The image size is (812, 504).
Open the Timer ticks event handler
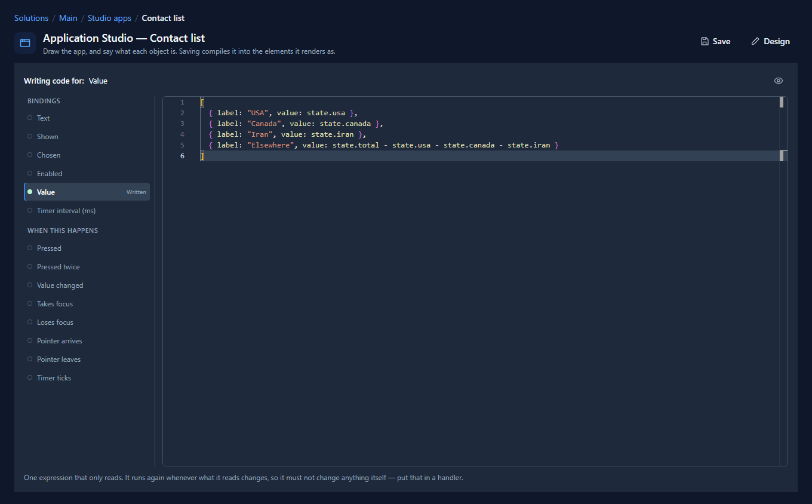pyautogui.click(x=87, y=378)
